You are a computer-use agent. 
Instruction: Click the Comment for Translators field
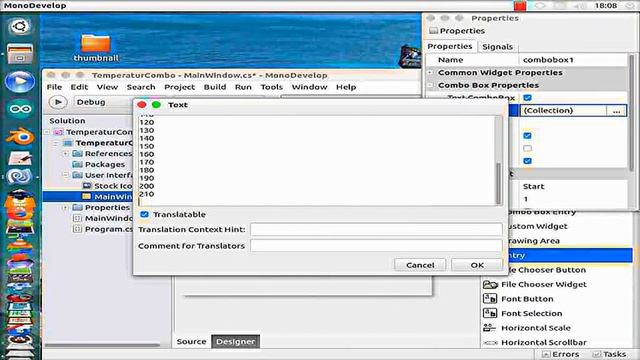coord(376,246)
